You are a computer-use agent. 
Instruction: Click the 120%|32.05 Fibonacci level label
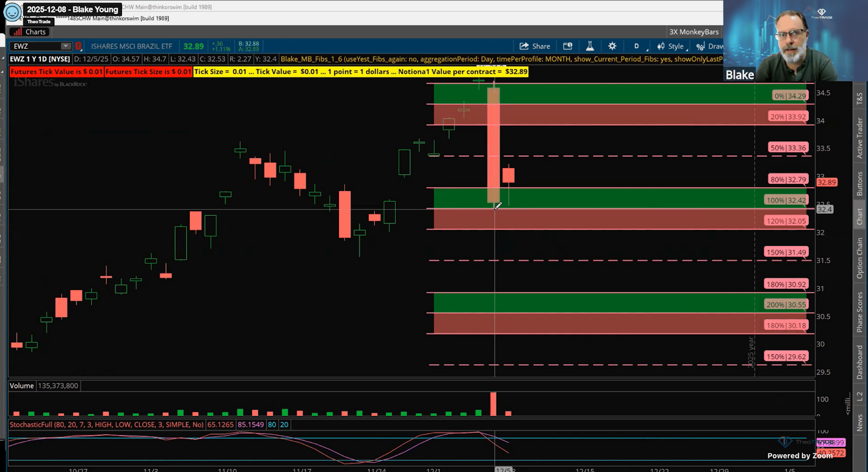[786, 221]
